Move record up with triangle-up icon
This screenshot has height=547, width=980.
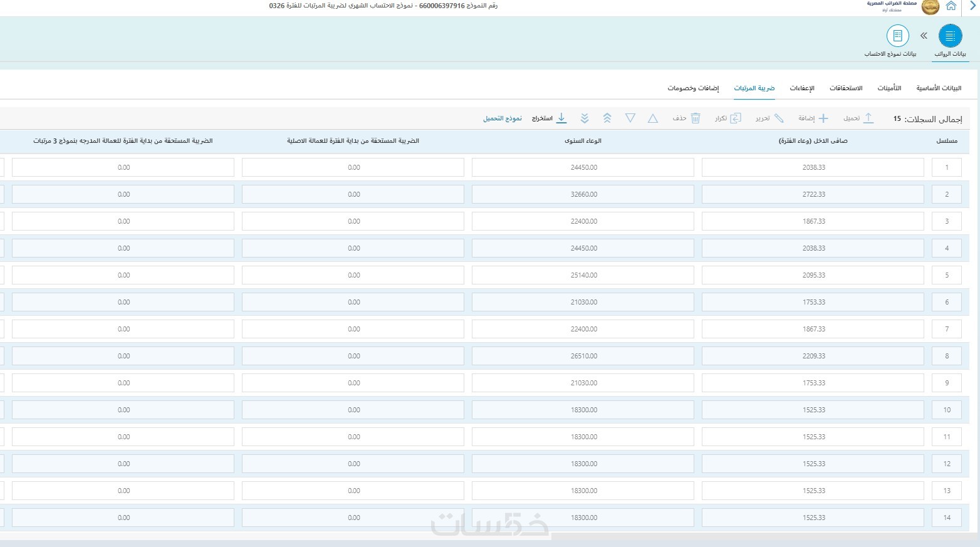click(x=653, y=118)
